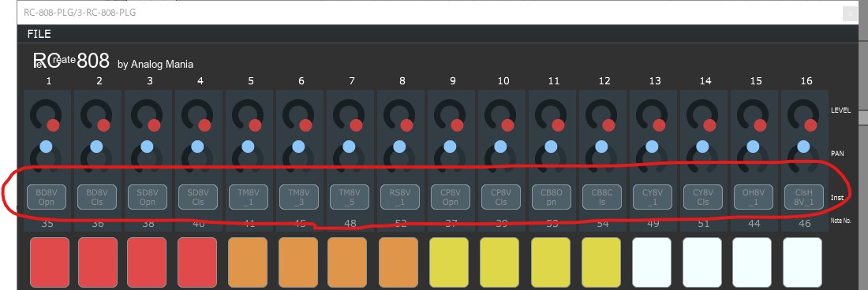Click the LEVEL knob on channel 2
This screenshot has width=868, height=290.
click(97, 115)
